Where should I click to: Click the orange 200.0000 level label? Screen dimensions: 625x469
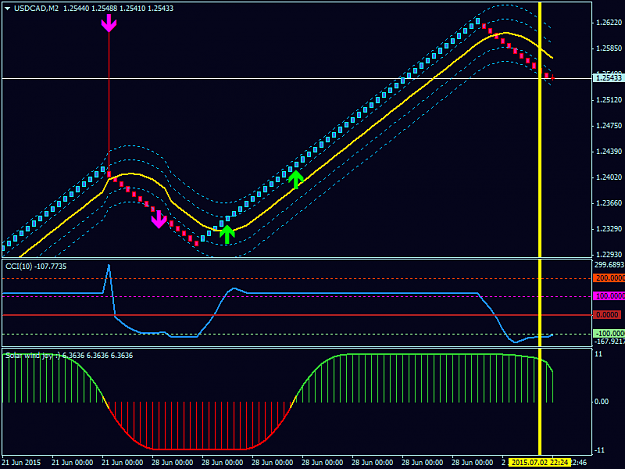click(609, 278)
